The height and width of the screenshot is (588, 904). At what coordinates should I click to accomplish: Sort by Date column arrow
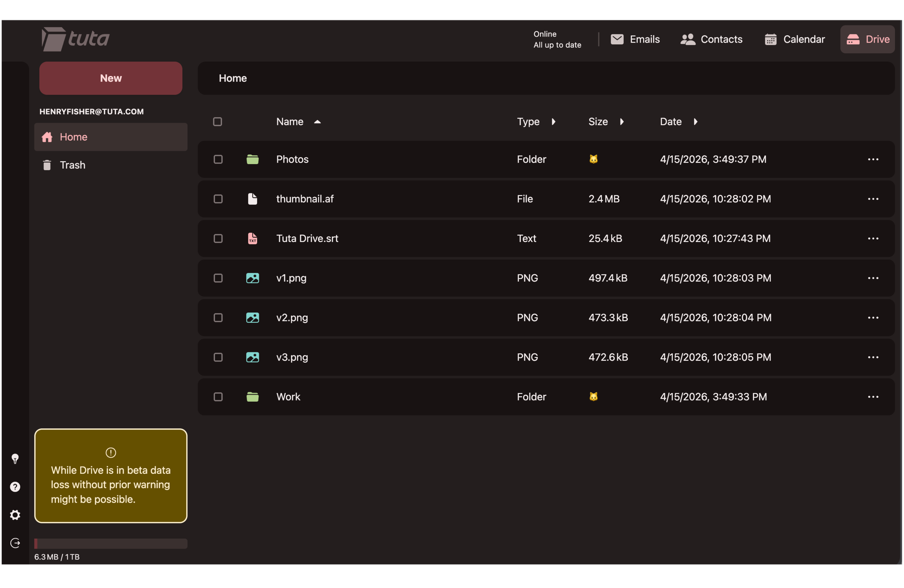coord(696,122)
